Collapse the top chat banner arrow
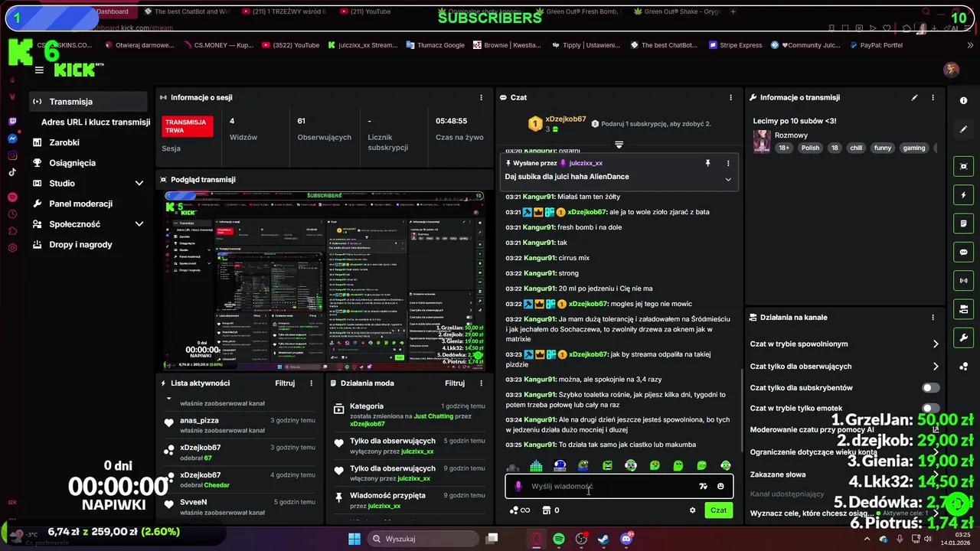Image resolution: width=980 pixels, height=551 pixels. 619,145
